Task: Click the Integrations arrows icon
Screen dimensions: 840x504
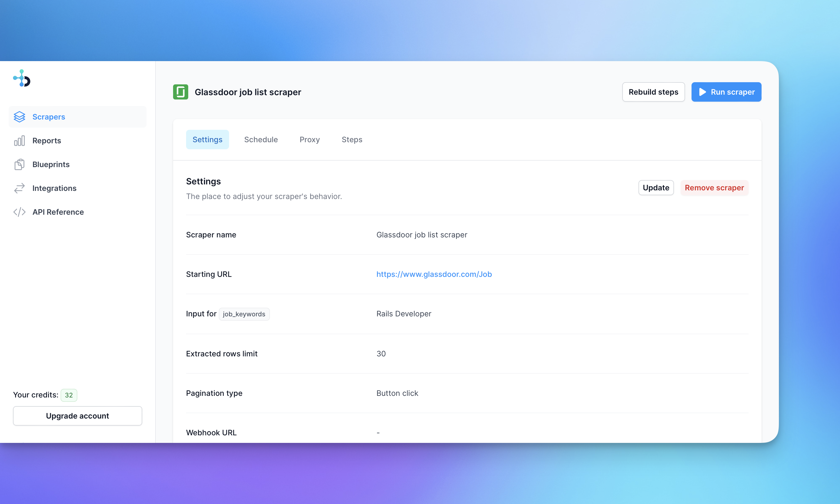Action: tap(19, 188)
